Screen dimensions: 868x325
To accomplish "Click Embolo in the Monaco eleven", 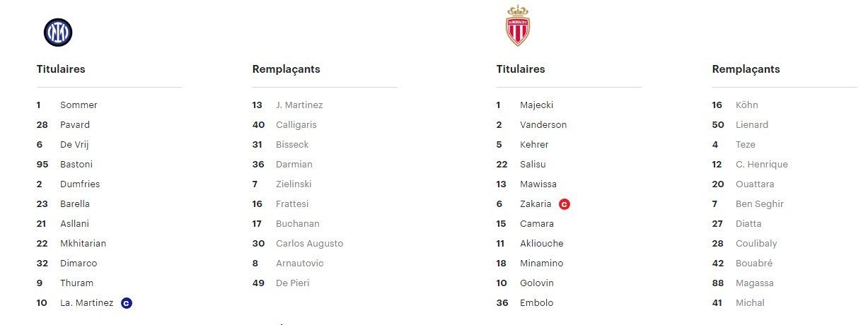I will point(536,303).
